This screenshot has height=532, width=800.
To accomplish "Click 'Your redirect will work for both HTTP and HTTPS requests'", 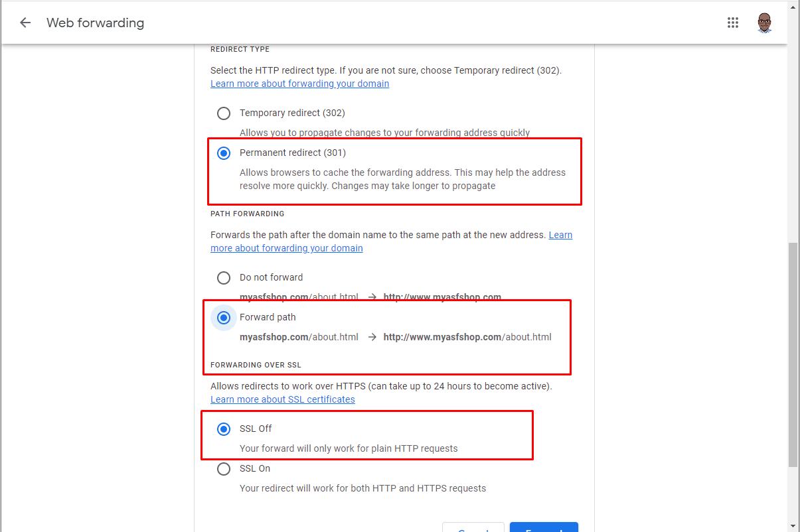I will pos(362,488).
